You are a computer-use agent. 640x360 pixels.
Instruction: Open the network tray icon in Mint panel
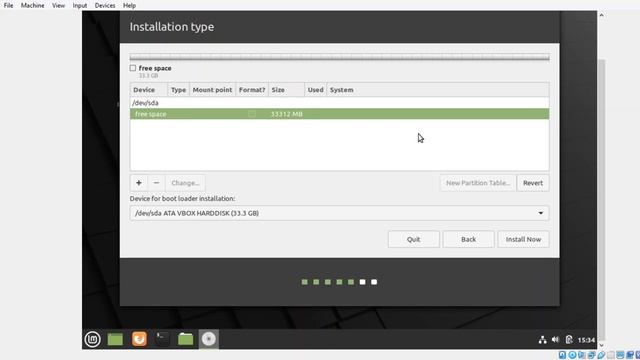[542, 340]
